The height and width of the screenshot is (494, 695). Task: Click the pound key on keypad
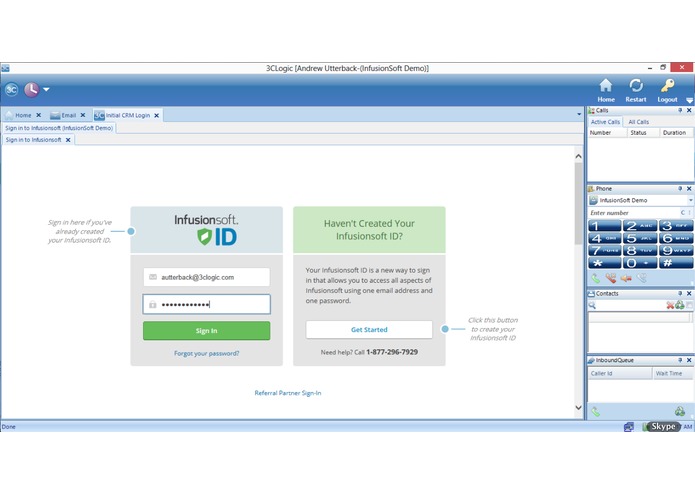pos(676,263)
